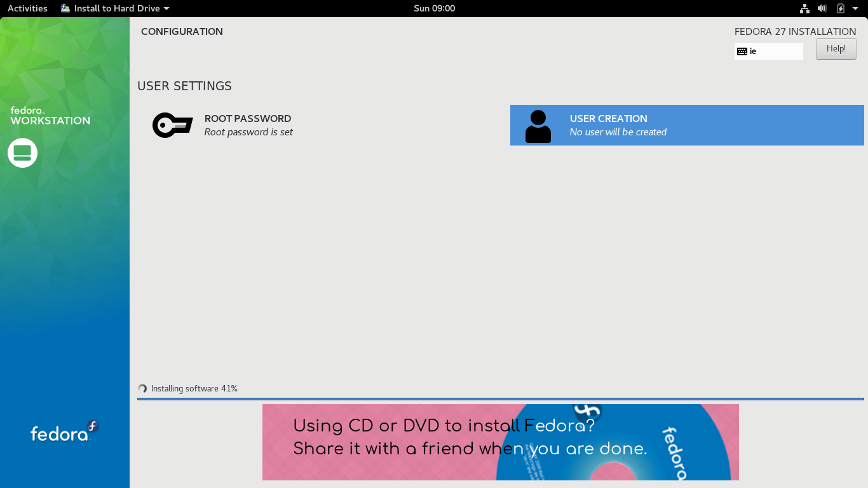Click the battery power icon in top bar
The width and height of the screenshot is (868, 488).
[x=840, y=8]
